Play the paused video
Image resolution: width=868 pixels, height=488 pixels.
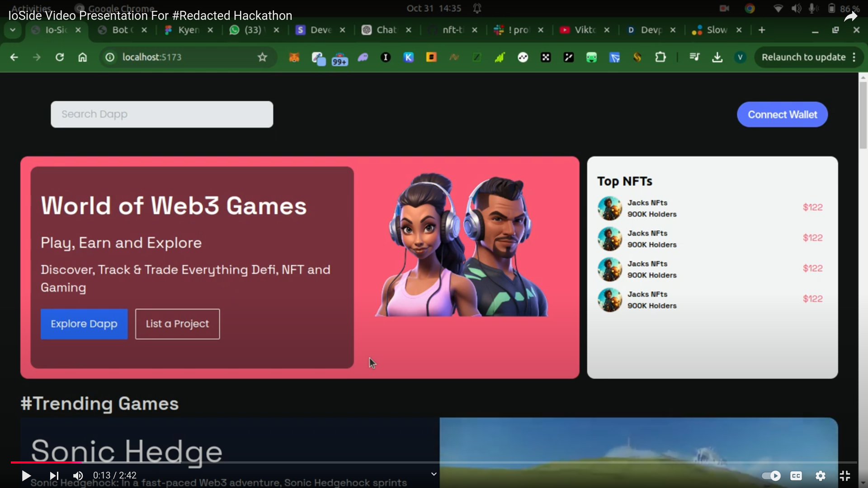[26, 475]
